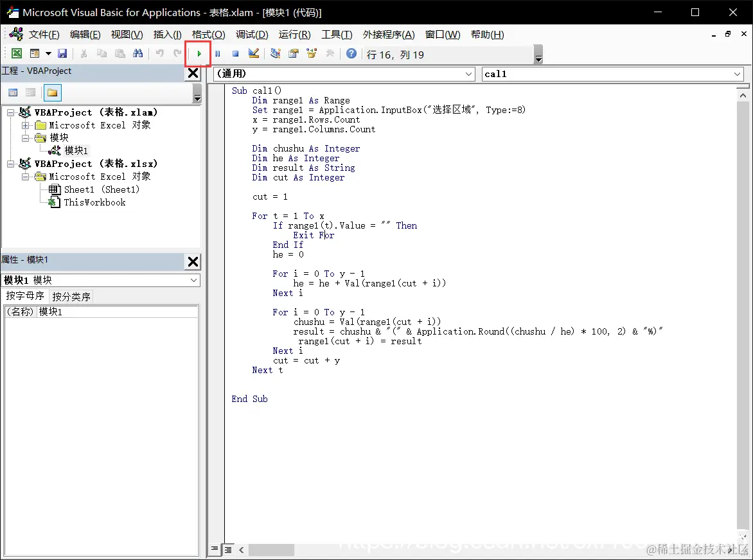Click Full Module View button at bottom
The height and width of the screenshot is (560, 753).
[227, 550]
